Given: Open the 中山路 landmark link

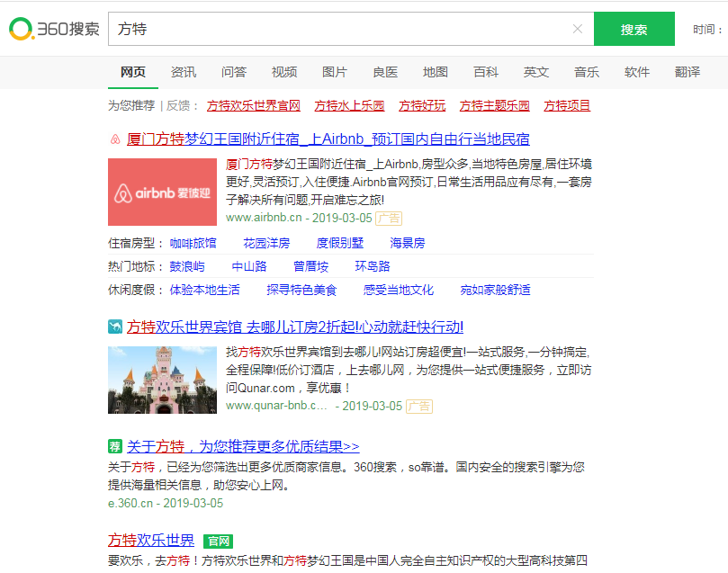Looking at the screenshot, I should point(249,266).
